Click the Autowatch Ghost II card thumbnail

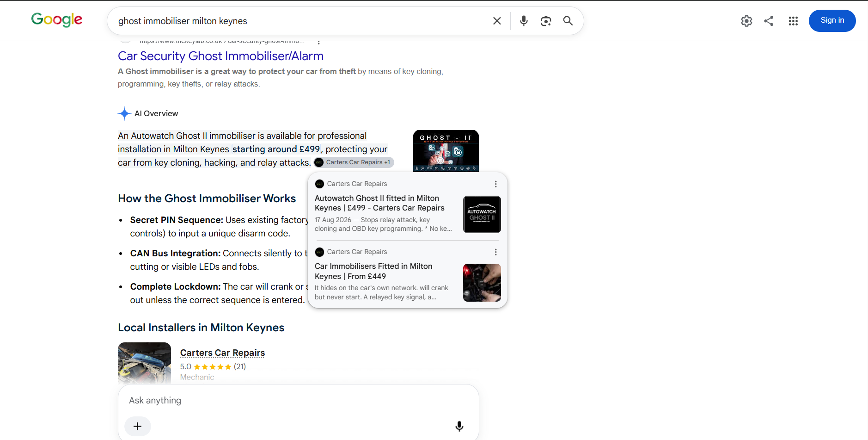tap(482, 214)
